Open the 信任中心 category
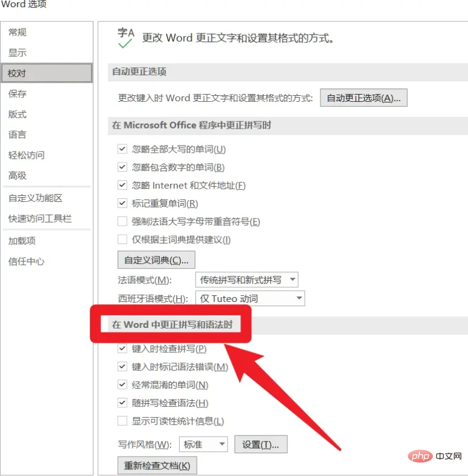 click(27, 261)
